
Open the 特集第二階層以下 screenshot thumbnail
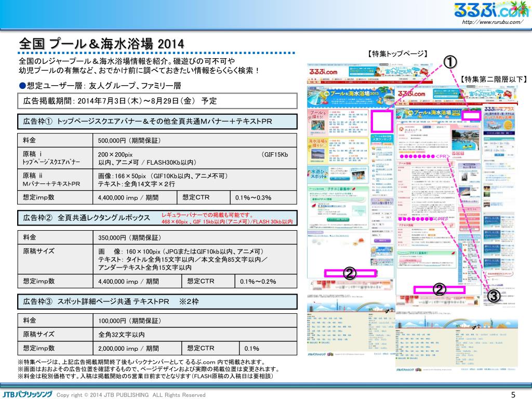click(x=457, y=229)
